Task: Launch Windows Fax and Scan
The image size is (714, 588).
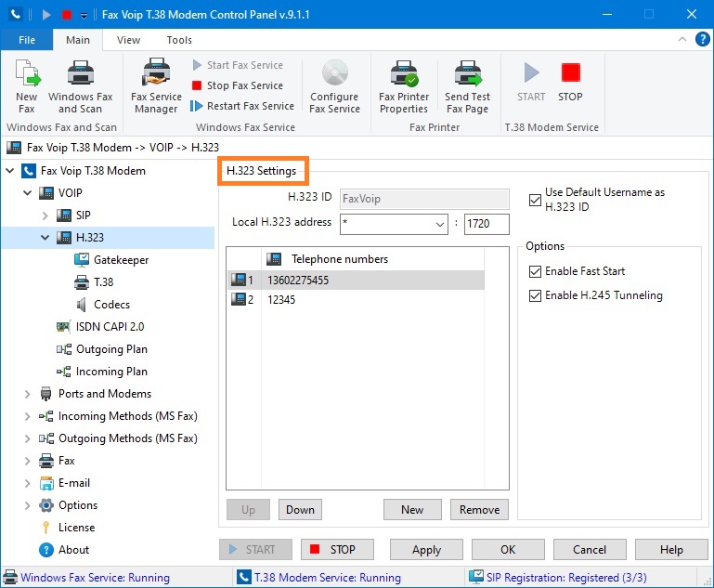Action: point(80,86)
